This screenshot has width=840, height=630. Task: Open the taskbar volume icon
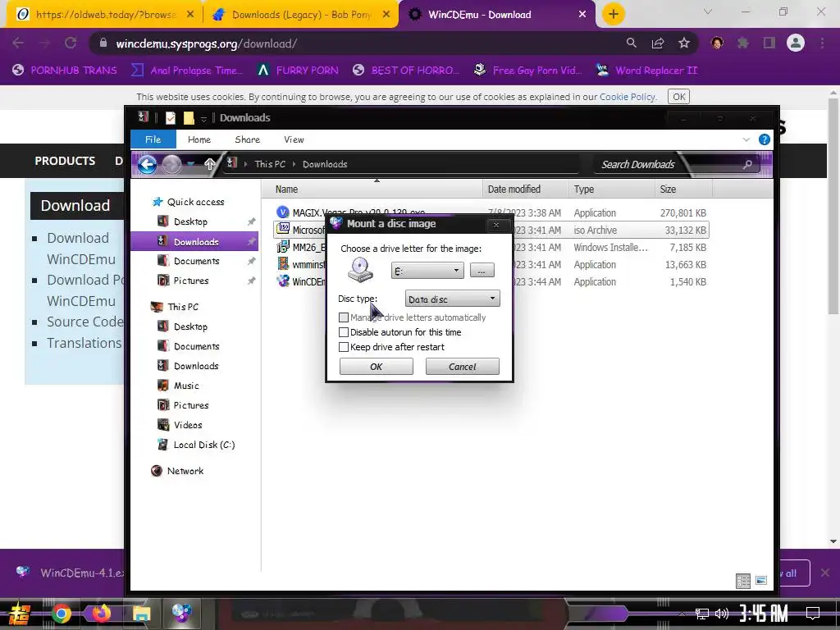[x=722, y=614]
